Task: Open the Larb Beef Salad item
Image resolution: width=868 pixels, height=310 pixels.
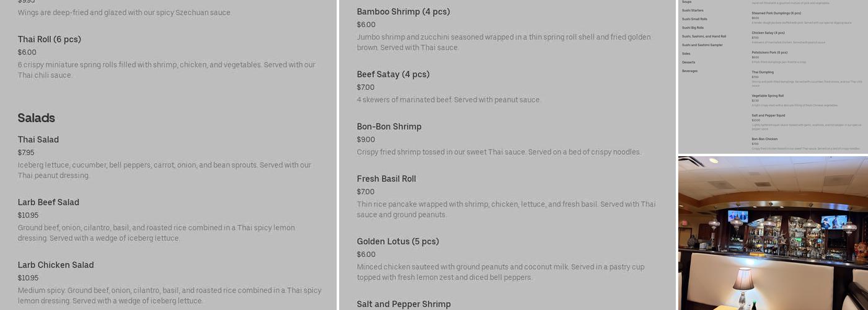Action: [x=48, y=202]
